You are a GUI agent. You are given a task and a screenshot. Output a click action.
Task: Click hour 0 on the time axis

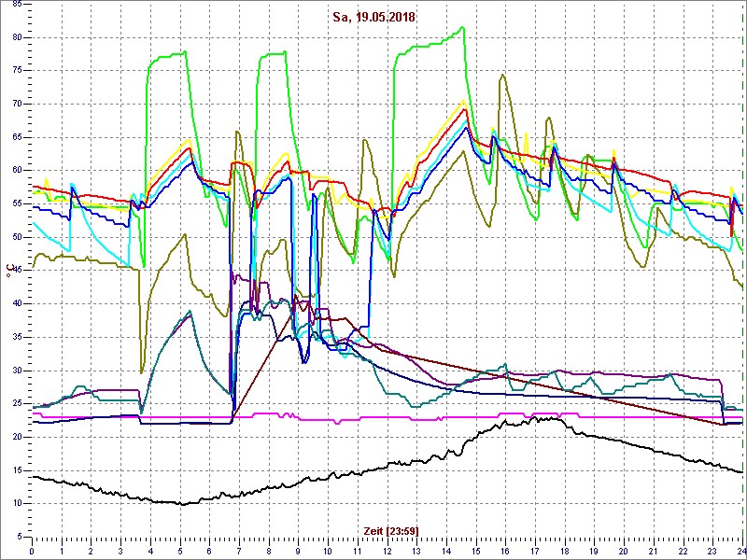pos(32,551)
